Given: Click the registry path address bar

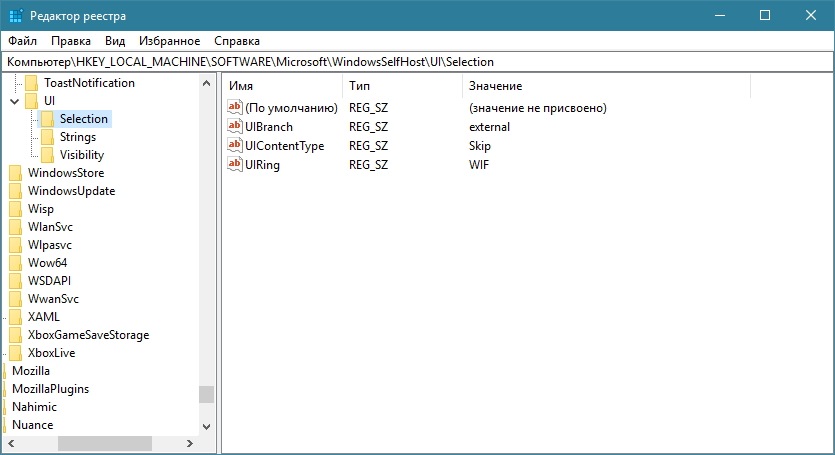Looking at the screenshot, I should pyautogui.click(x=418, y=62).
